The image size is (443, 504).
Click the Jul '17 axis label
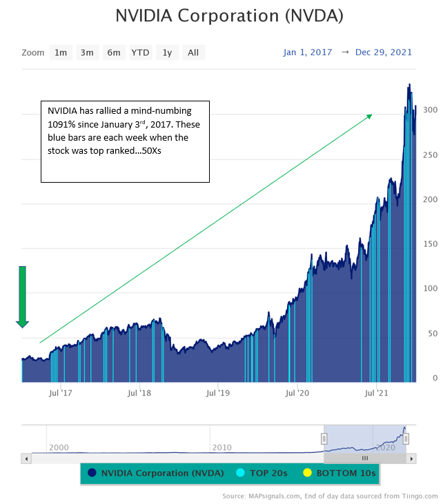[x=61, y=393]
